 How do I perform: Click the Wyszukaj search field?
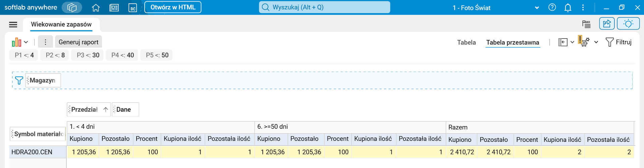pyautogui.click(x=325, y=7)
